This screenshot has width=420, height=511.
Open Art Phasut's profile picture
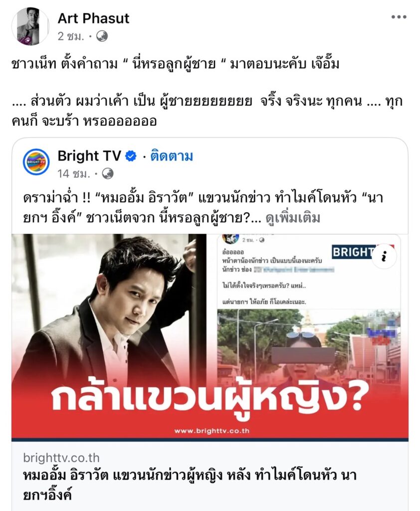tap(30, 26)
